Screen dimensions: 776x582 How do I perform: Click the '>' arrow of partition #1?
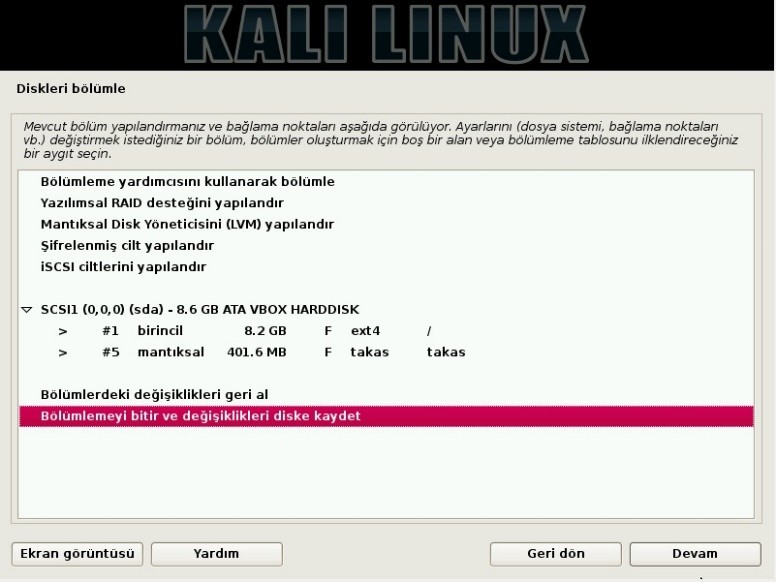coord(63,331)
